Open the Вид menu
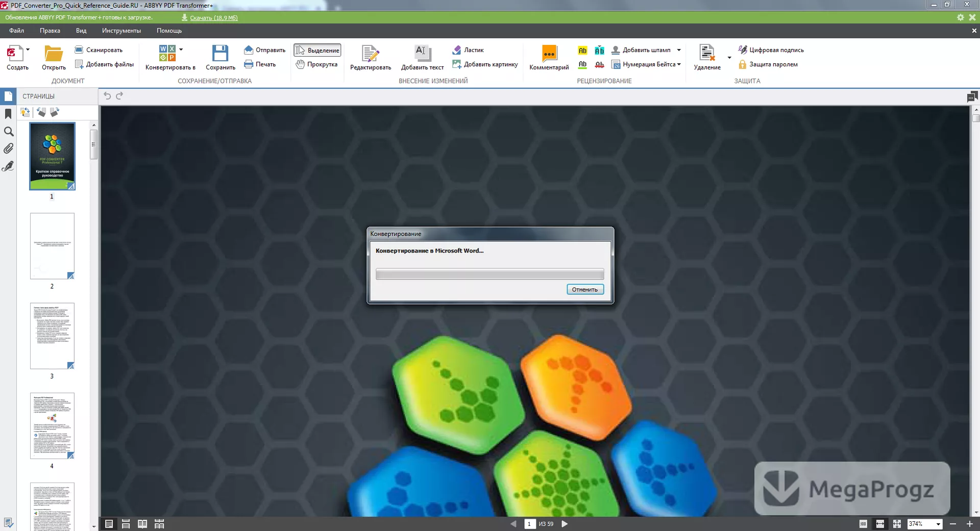 [x=81, y=31]
